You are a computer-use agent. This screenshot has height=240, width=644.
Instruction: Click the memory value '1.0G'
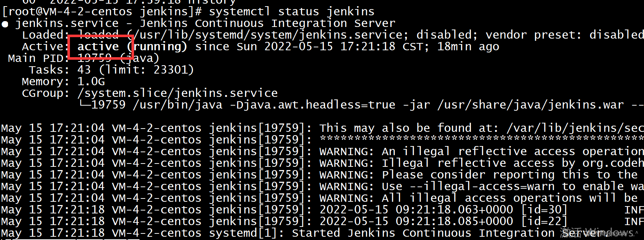91,82
